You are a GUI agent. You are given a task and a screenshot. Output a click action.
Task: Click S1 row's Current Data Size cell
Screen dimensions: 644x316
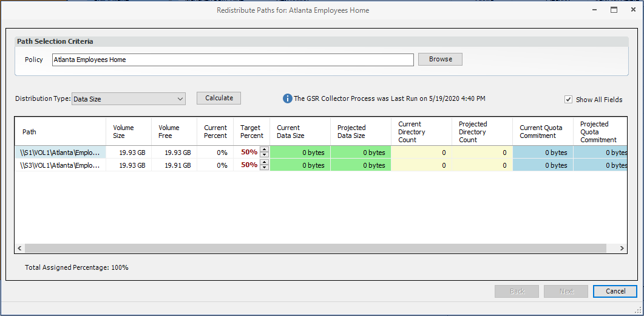(300, 153)
